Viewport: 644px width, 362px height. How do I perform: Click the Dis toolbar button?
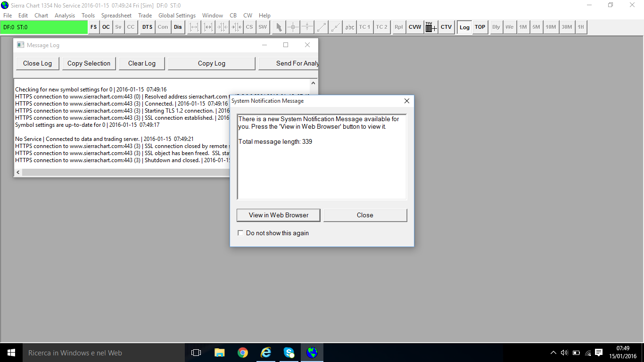178,27
